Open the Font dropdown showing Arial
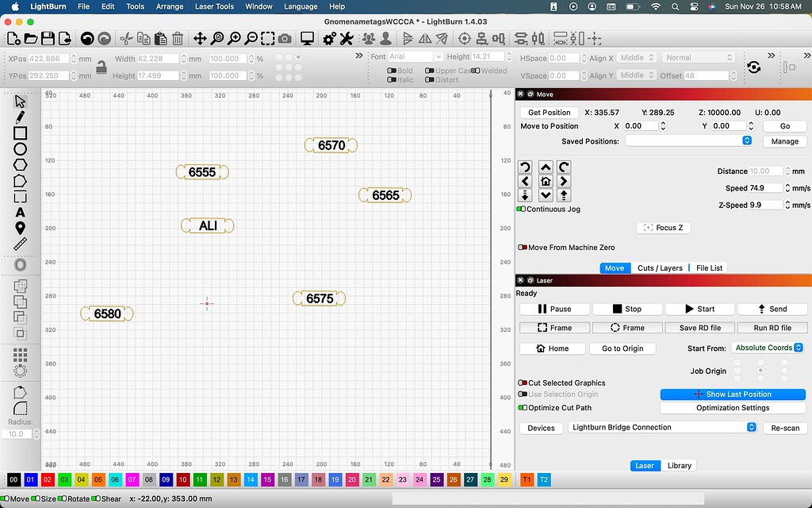 (414, 56)
